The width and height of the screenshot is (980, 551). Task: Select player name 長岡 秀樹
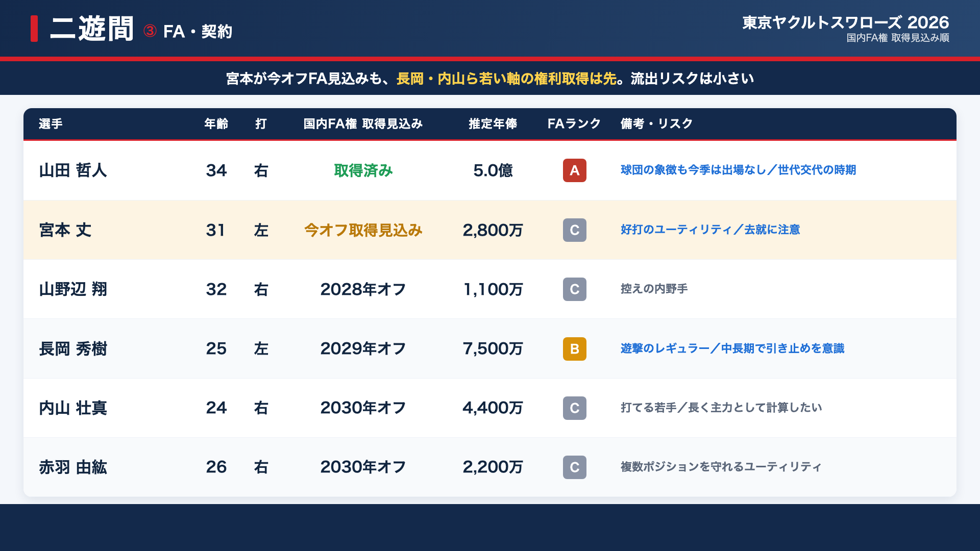[73, 349]
